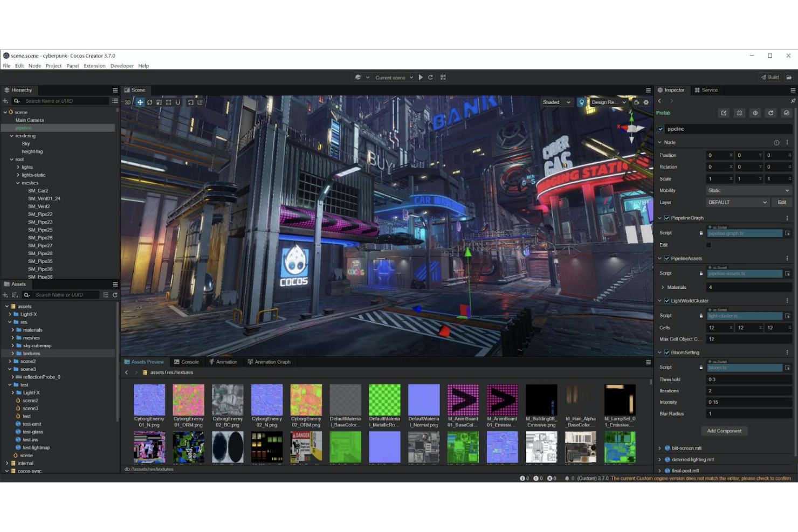Toggle the pipeline node active checkbox
Viewport: 798px width, 532px height.
(661, 129)
